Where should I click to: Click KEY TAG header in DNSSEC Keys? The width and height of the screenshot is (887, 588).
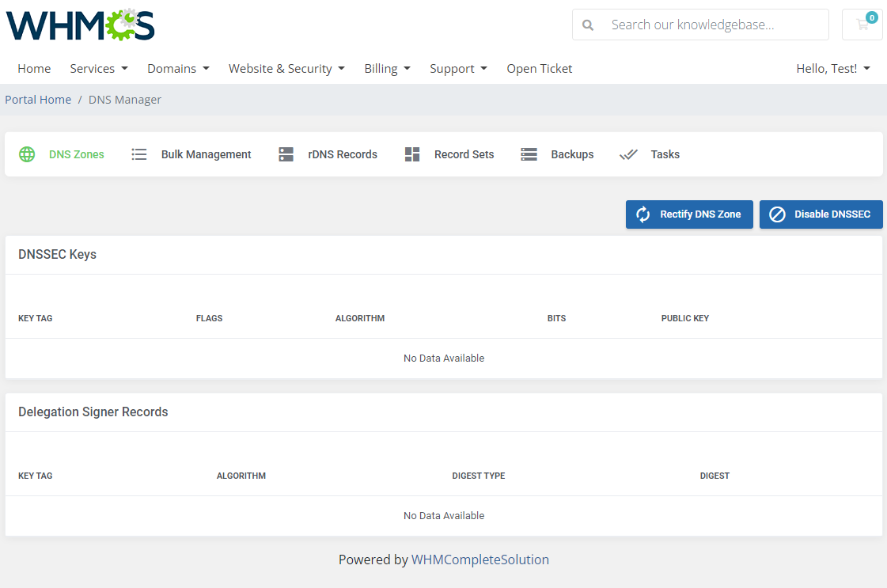coord(35,318)
